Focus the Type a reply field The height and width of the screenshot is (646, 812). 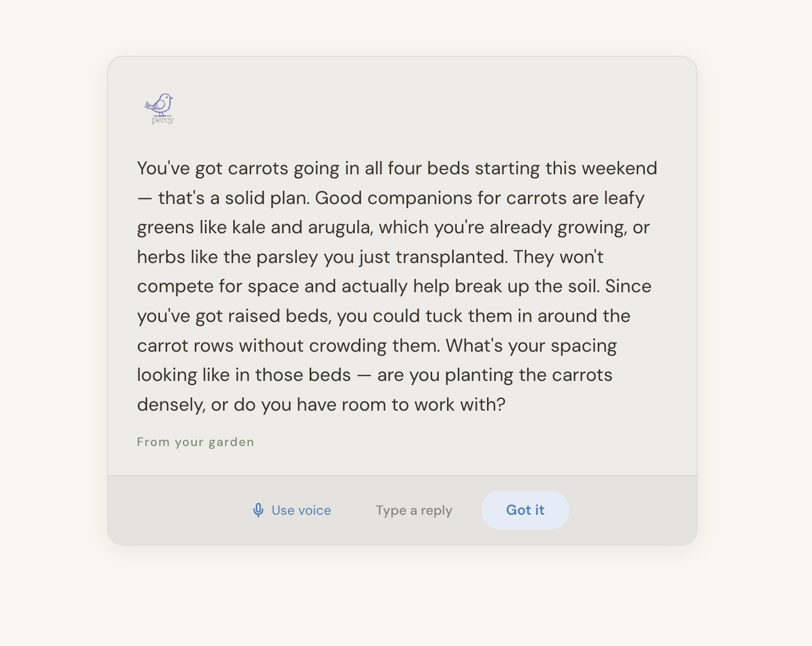(x=414, y=510)
